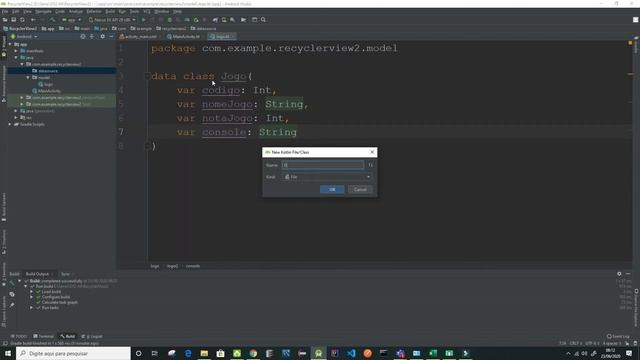640x360 pixels.
Task: Open the Edit menu
Action: click(x=16, y=11)
